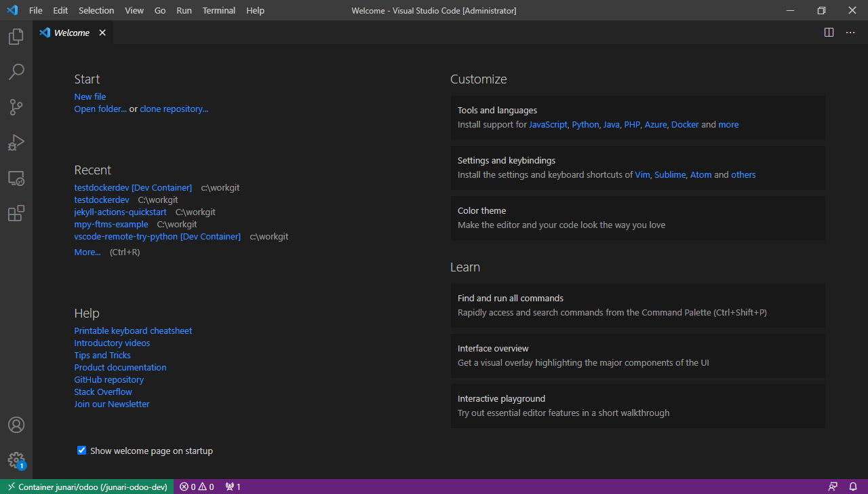Select the Welcome editor tab

tap(72, 33)
